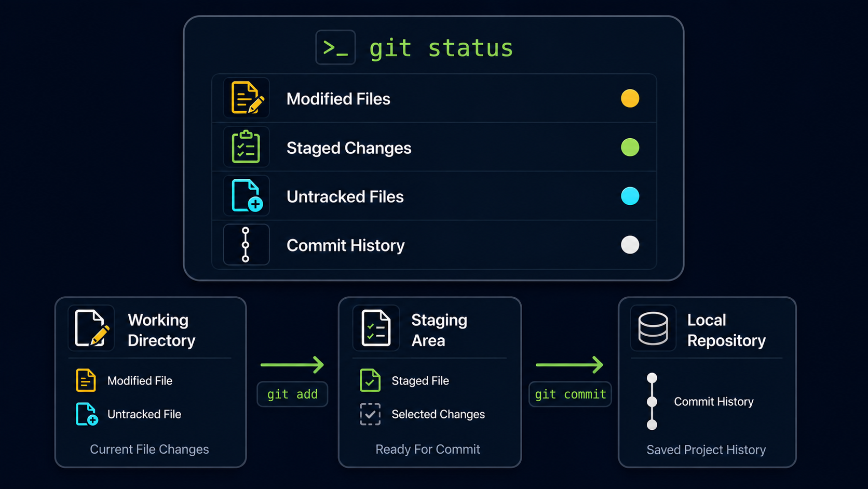Select the Modified Files row label

[x=338, y=99]
